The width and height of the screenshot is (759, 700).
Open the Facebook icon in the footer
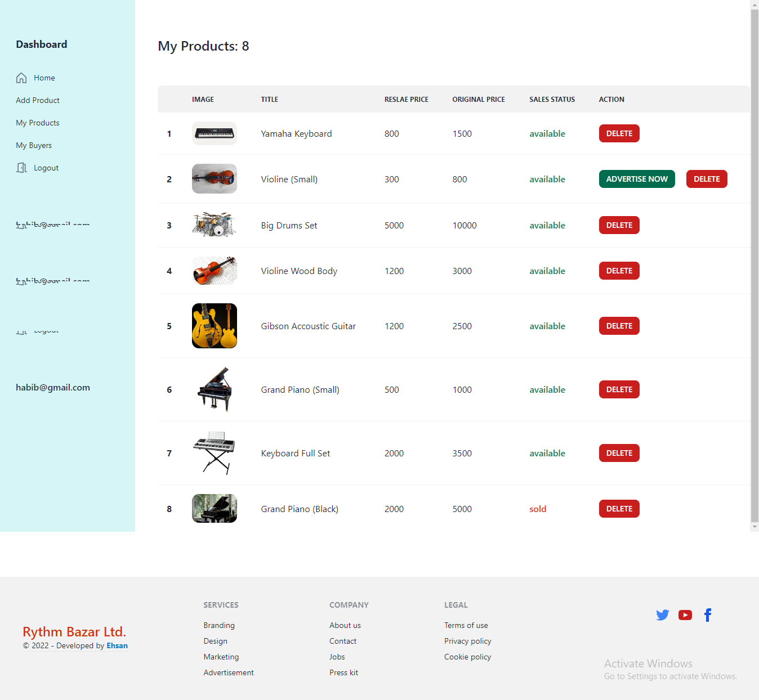coord(707,614)
